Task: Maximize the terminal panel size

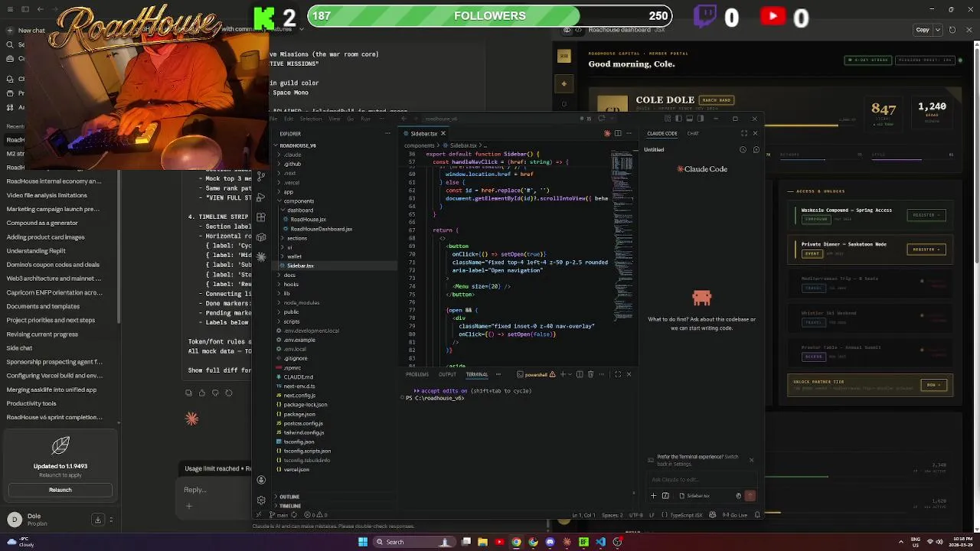Action: (618, 374)
